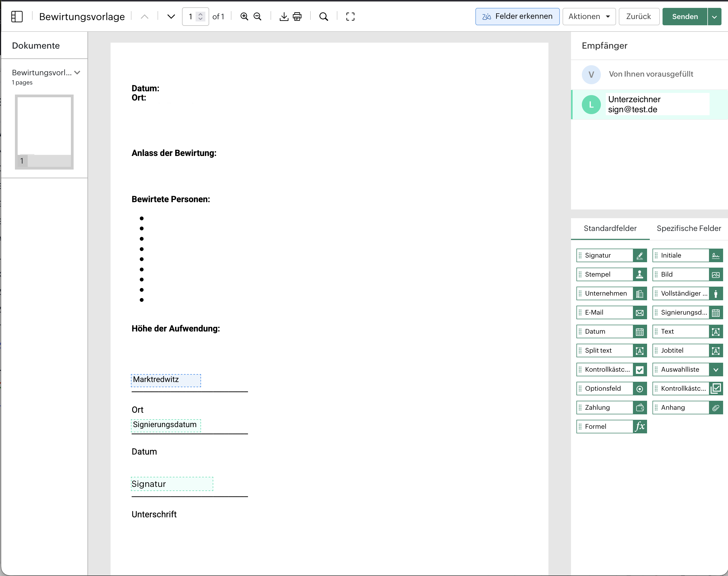Screen dimensions: 728x576
Task: Click the Zurück button
Action: click(x=639, y=17)
